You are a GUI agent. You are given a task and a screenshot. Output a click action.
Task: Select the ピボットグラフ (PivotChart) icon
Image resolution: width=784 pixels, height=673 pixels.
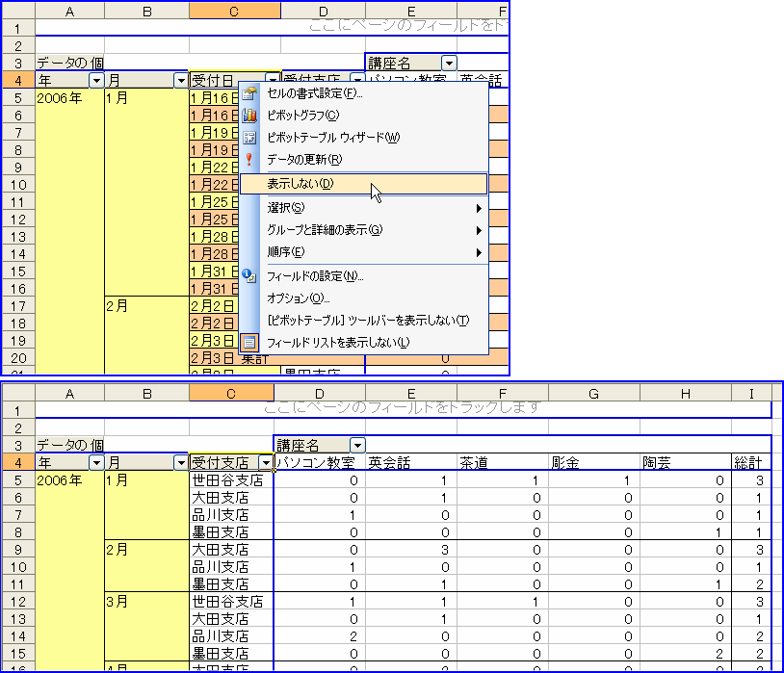[248, 116]
